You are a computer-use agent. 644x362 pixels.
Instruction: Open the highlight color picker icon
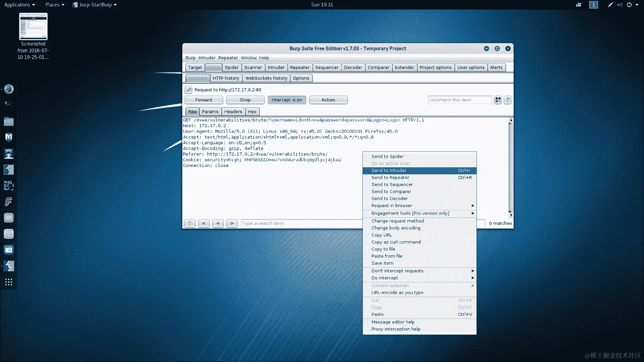pyautogui.click(x=498, y=100)
